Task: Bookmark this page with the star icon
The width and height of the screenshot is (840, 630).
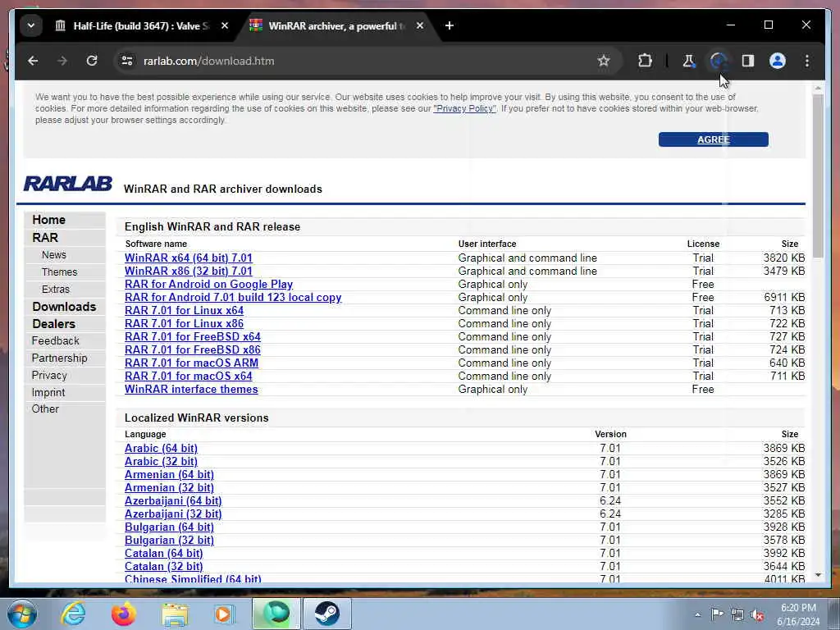Action: 604,61
